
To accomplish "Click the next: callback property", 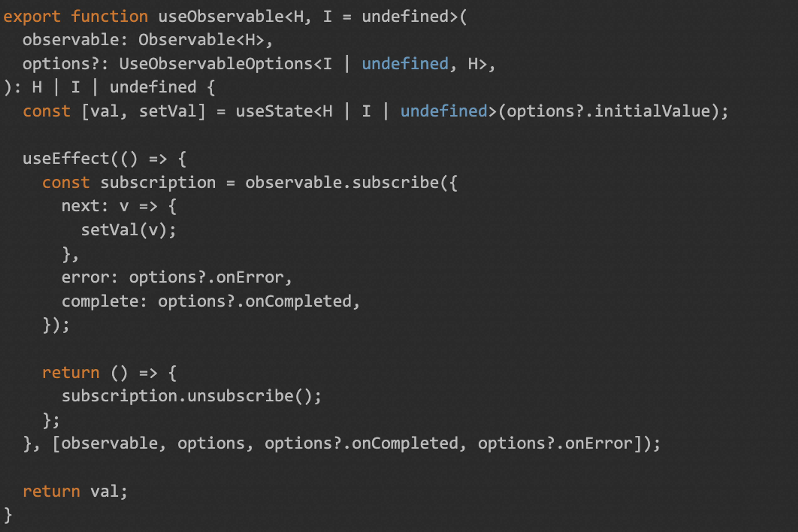I will pos(85,206).
